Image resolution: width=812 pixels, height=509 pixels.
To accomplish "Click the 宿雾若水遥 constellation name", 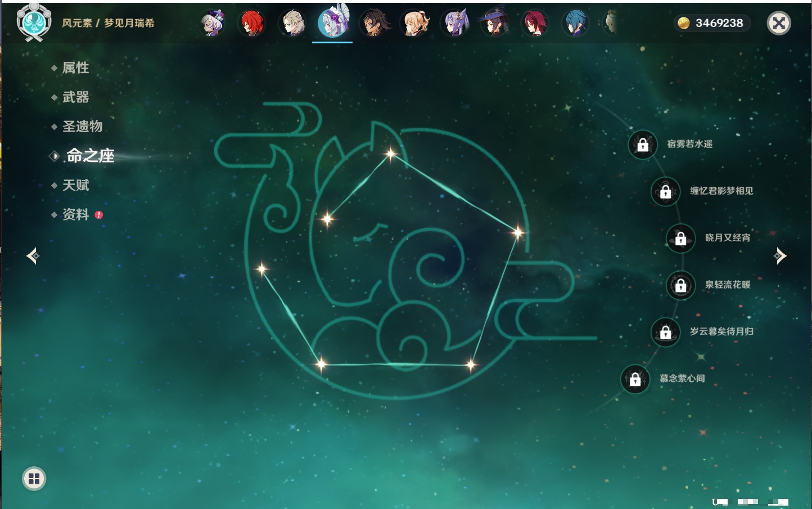I will coord(690,144).
